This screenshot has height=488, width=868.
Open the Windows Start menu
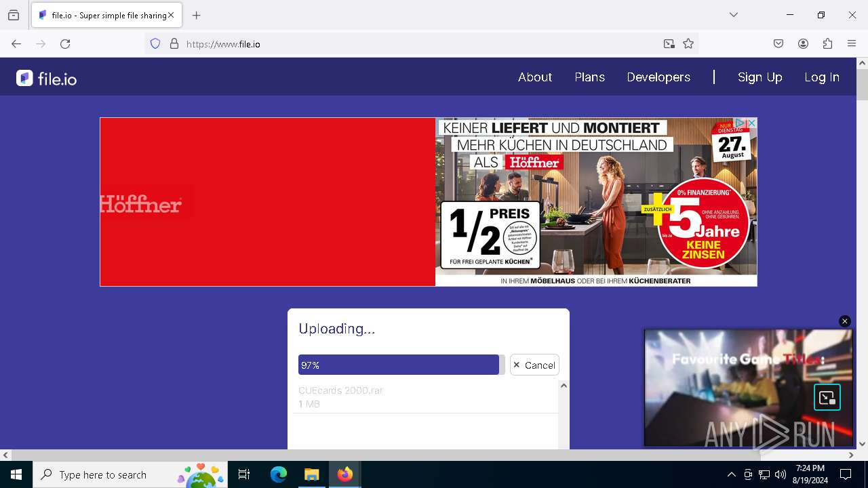coord(16,474)
